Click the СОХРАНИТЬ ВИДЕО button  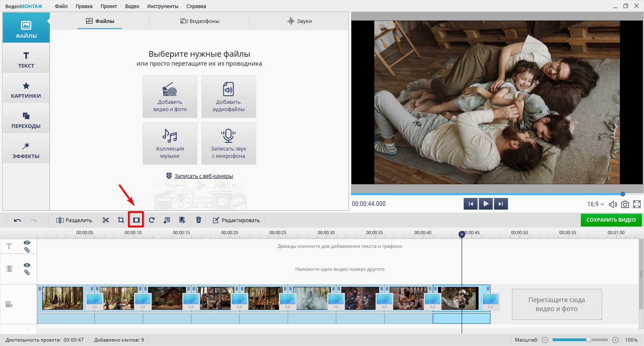pos(611,220)
